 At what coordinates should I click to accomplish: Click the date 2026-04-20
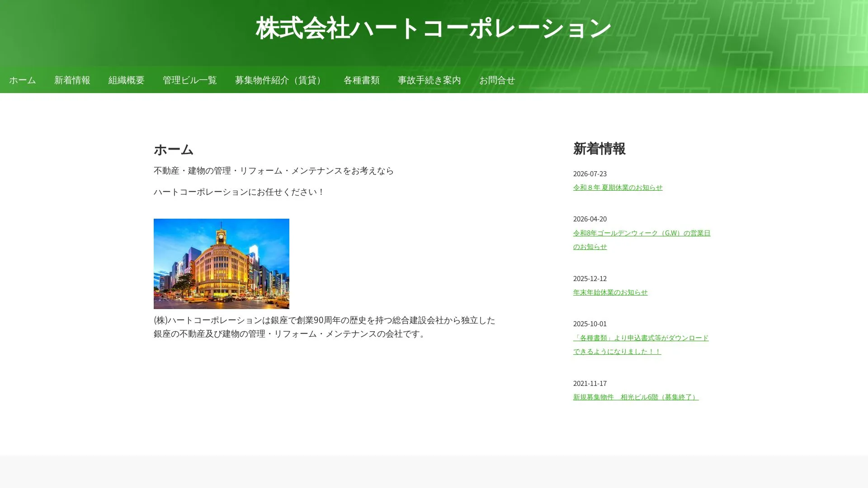[x=590, y=219]
